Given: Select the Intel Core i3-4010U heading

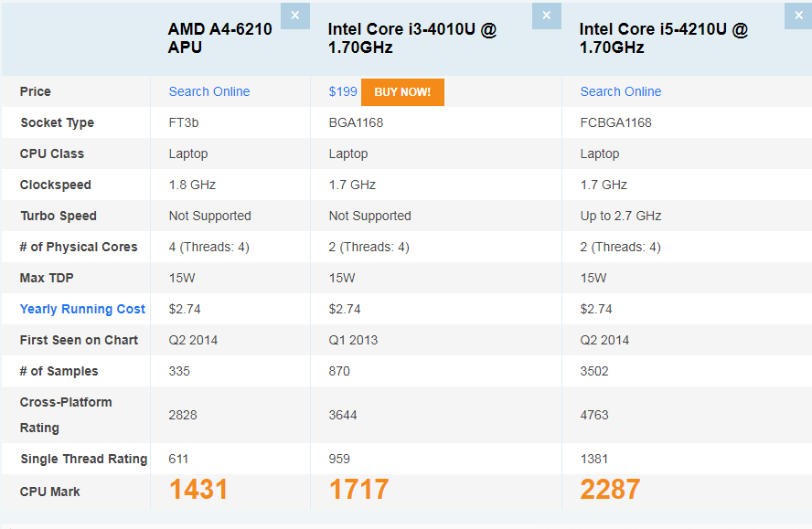Looking at the screenshot, I should (x=412, y=38).
